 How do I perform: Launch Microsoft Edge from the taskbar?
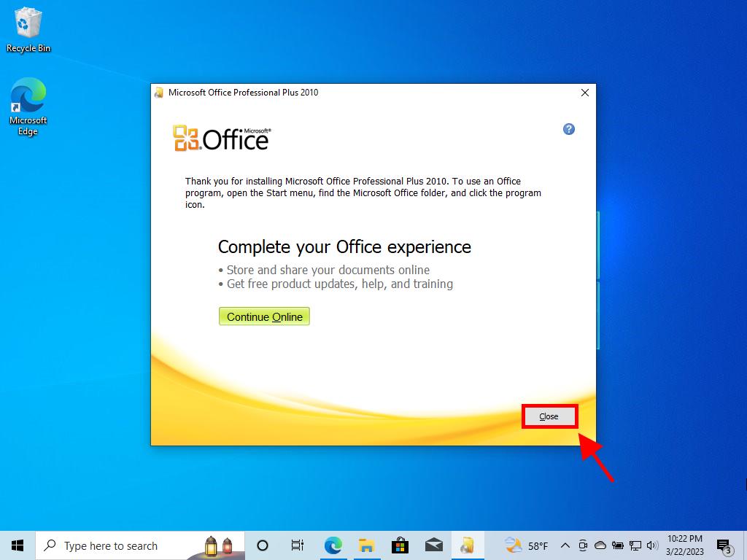coord(333,545)
